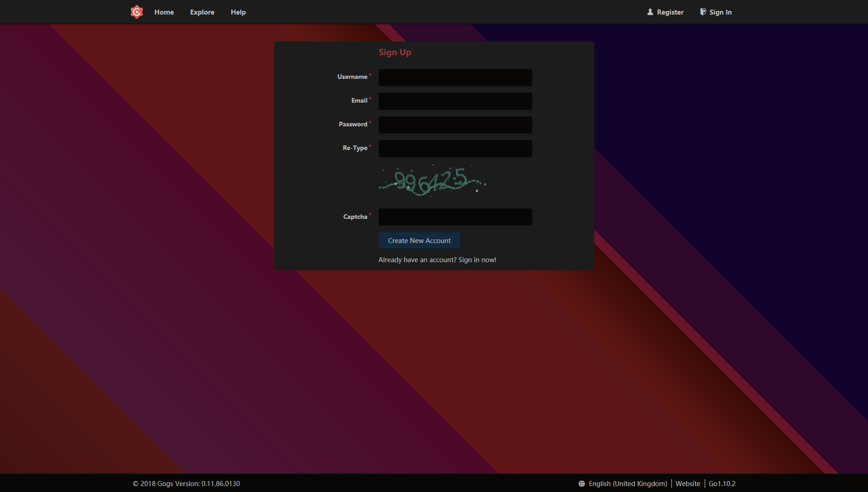
Task: Click the person icon beside Register
Action: click(x=650, y=12)
